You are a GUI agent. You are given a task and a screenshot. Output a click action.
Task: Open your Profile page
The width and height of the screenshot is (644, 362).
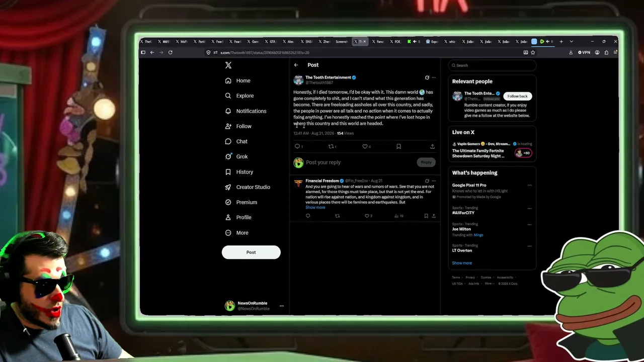pos(238,217)
